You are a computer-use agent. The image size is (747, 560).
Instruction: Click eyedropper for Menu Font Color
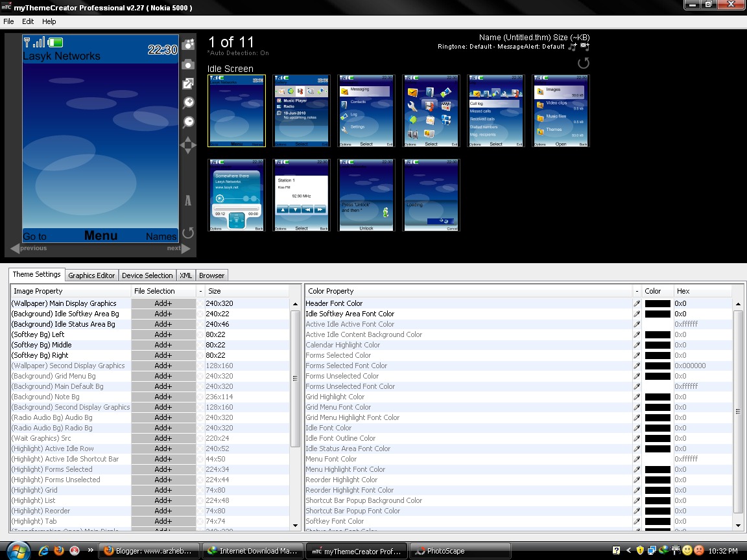(x=637, y=459)
